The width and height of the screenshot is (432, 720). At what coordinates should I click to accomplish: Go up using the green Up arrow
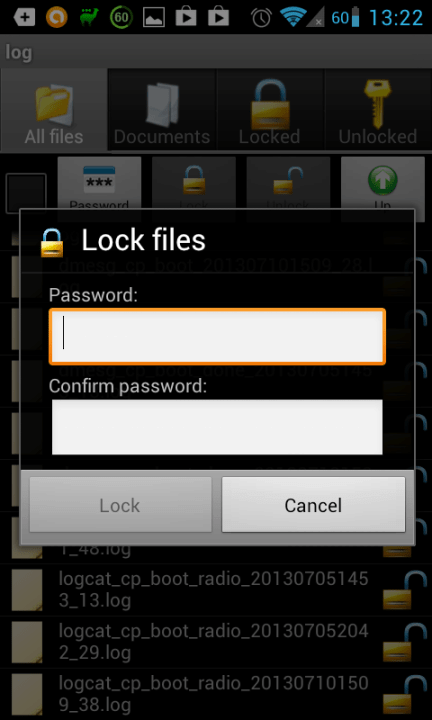[x=383, y=183]
